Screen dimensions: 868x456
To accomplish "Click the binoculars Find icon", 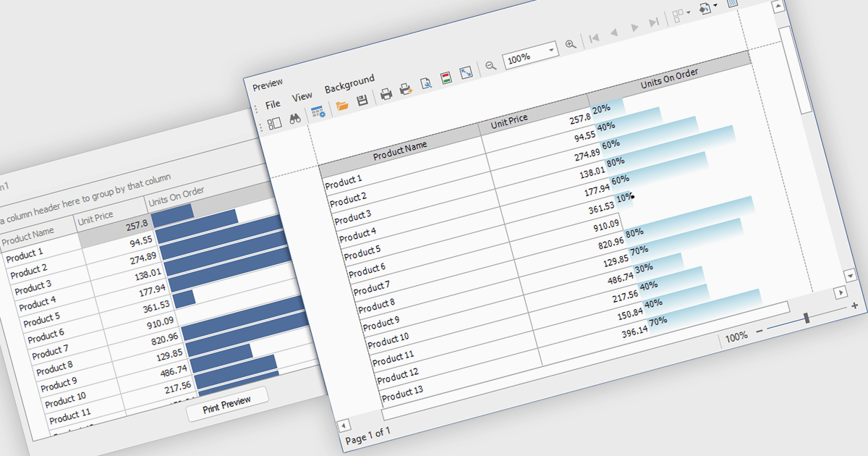I will [295, 119].
